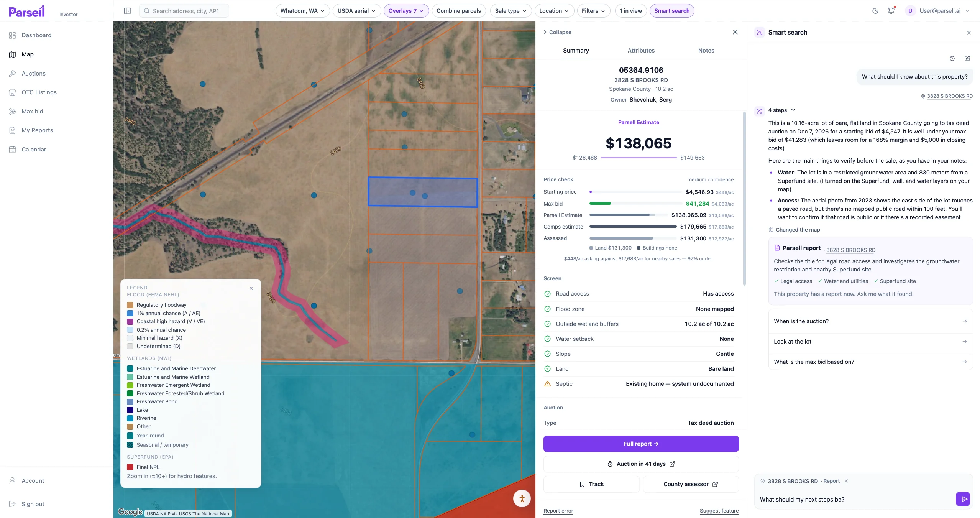Open the Sale type dropdown
The width and height of the screenshot is (980, 518).
(x=511, y=11)
